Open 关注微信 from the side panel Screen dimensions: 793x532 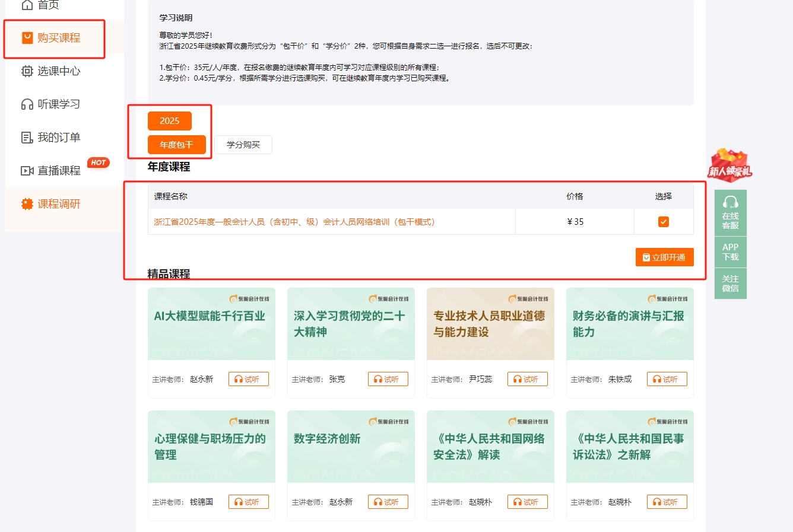click(x=730, y=283)
